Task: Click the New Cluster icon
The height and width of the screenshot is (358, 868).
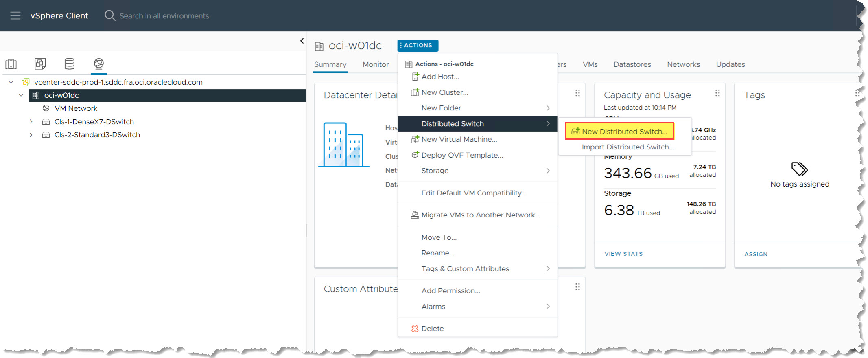Action: tap(415, 92)
